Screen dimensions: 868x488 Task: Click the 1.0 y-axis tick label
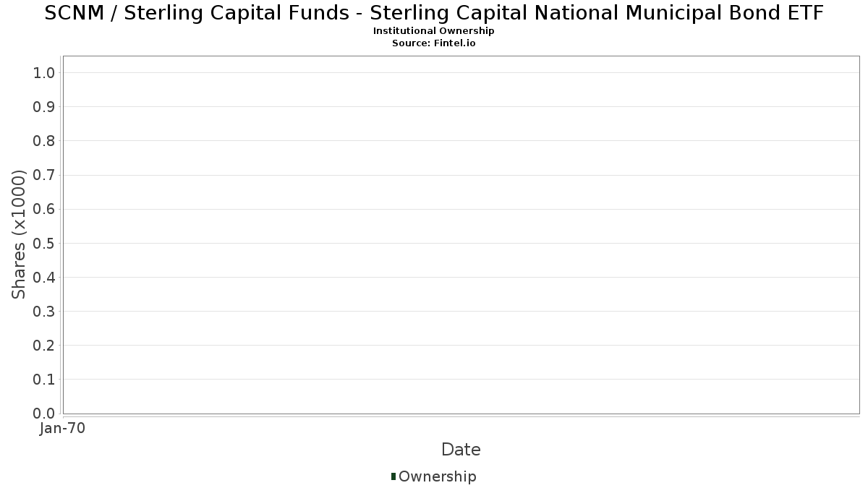tap(44, 72)
